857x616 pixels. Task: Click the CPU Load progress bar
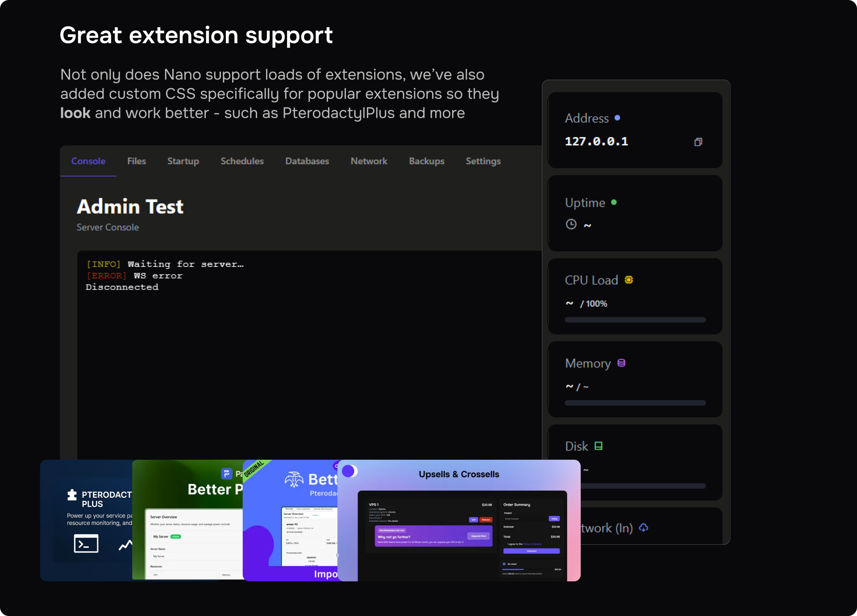(x=635, y=320)
